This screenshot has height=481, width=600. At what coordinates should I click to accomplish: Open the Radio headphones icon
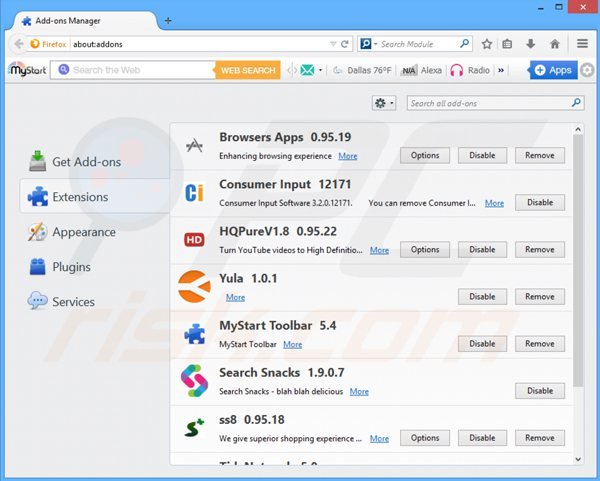457,70
